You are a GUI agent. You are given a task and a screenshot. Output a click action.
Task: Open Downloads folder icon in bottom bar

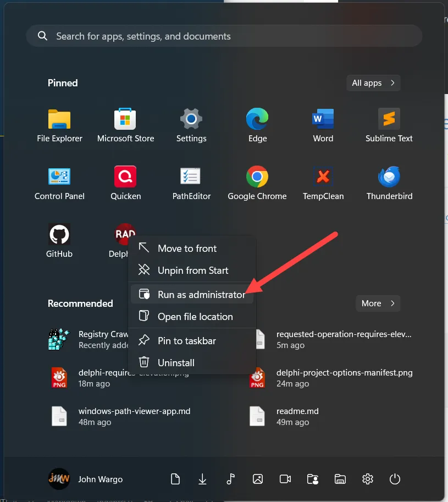(x=202, y=479)
